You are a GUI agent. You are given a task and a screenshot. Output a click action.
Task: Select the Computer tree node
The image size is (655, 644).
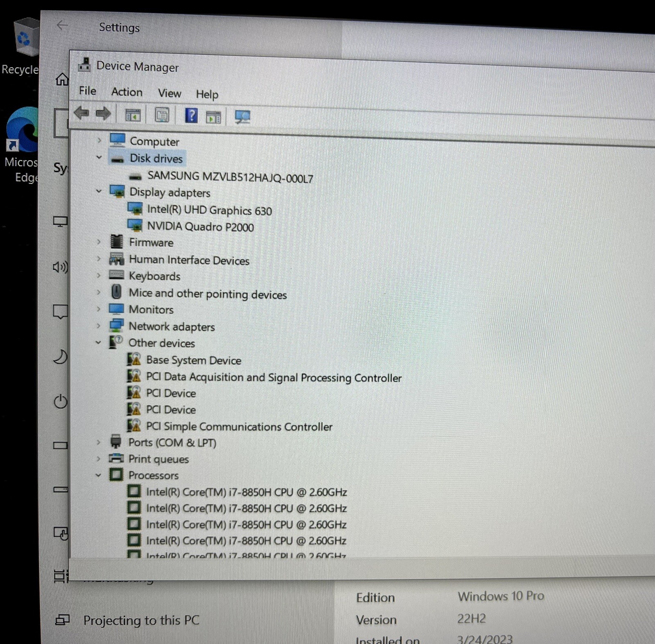(154, 141)
